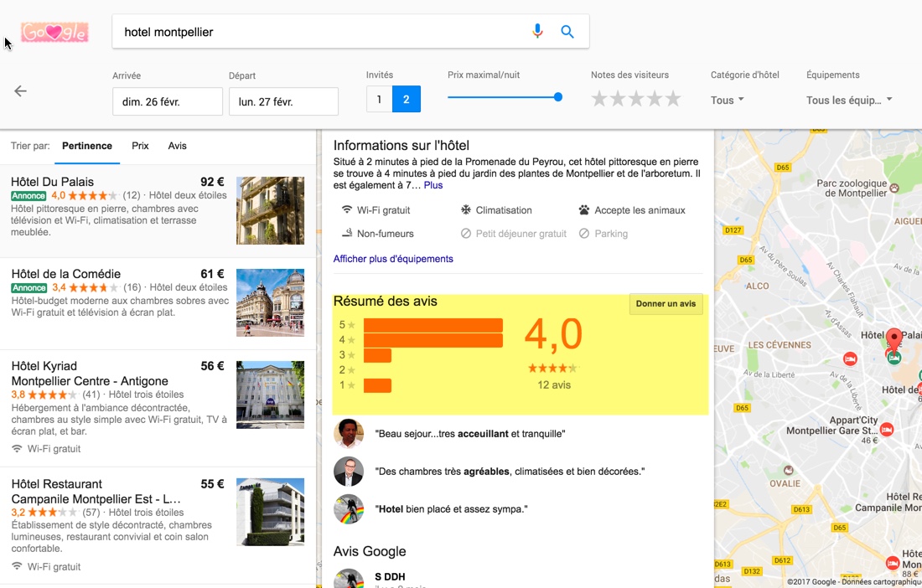The height and width of the screenshot is (588, 922).
Task: Click 'Annonce' badge on Hôtel Du Palais
Action: pyautogui.click(x=28, y=196)
